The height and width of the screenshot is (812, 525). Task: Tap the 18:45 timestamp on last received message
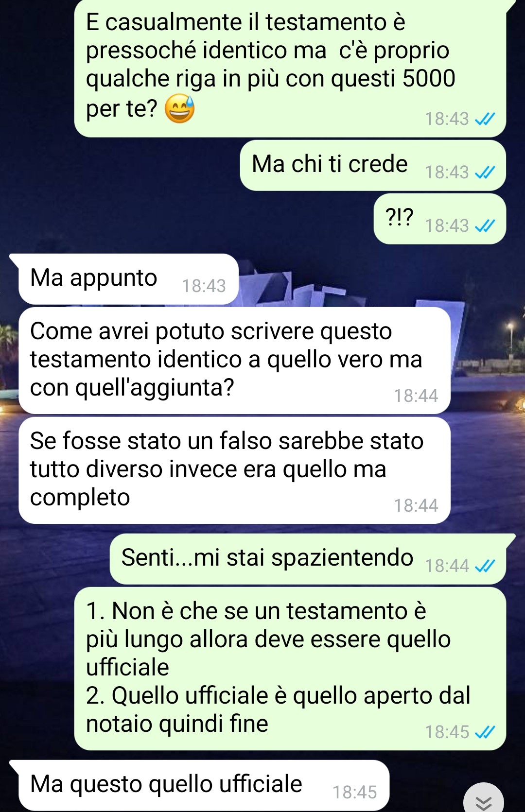(x=354, y=792)
